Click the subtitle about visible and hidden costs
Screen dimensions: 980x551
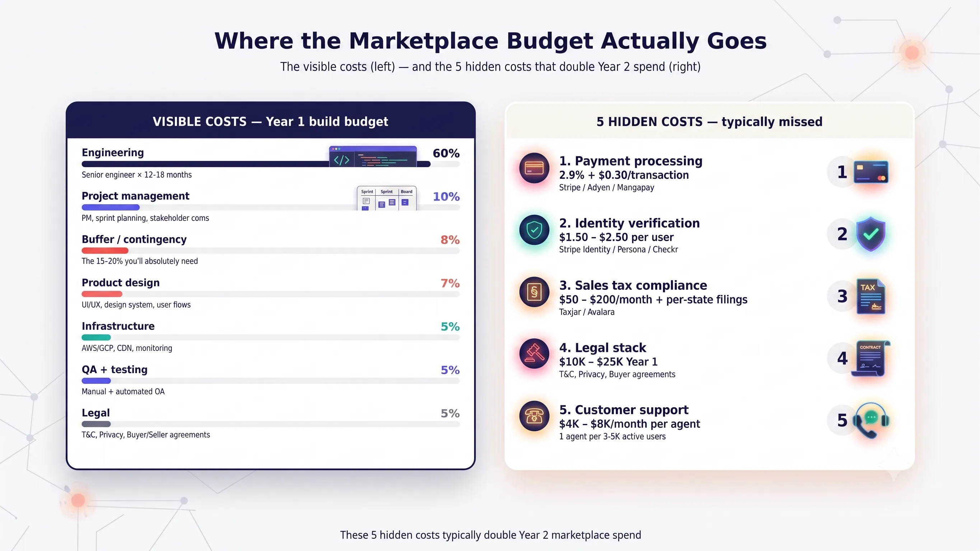490,67
